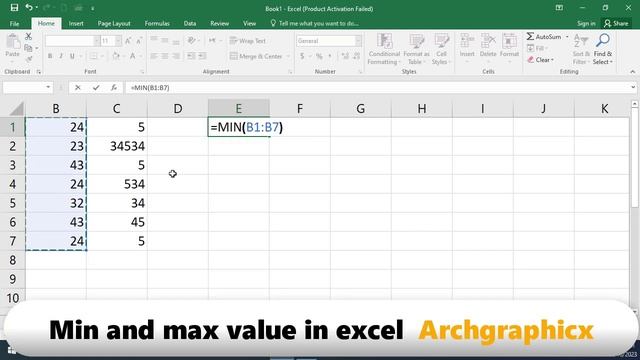
Task: Switch to the Page Layout tab
Action: point(114,23)
